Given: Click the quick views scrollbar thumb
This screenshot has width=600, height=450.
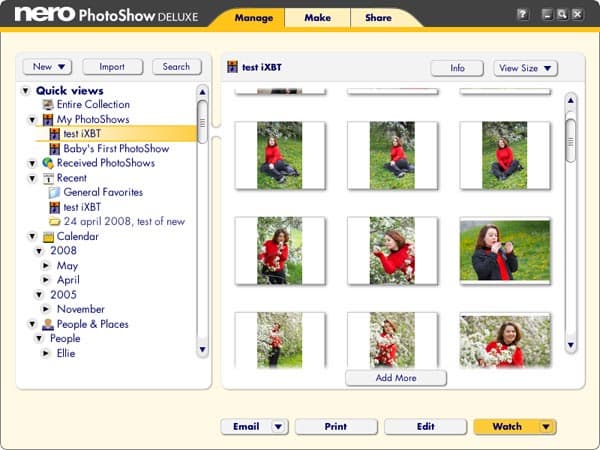Looking at the screenshot, I should click(202, 122).
